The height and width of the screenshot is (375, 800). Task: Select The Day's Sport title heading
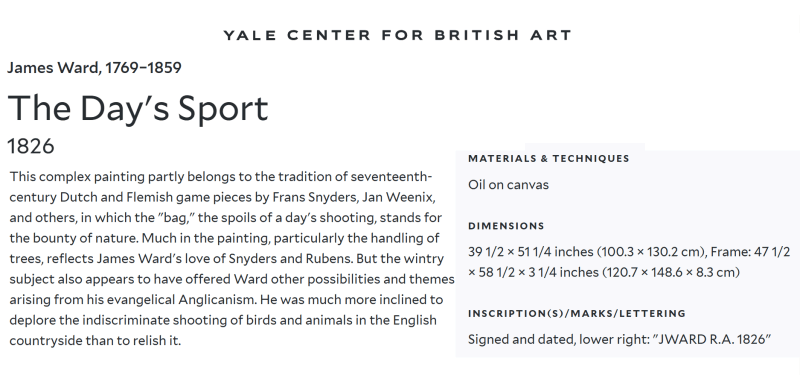(x=138, y=108)
